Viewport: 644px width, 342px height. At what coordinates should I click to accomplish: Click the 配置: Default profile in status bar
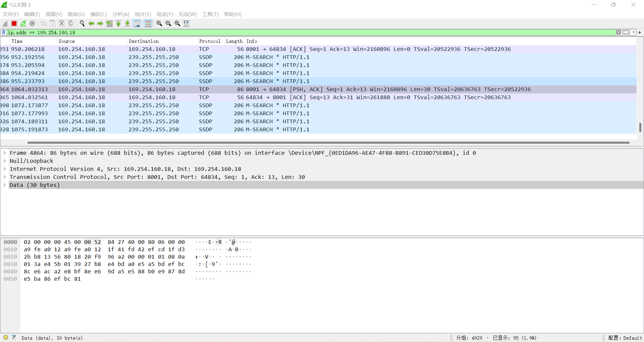pyautogui.click(x=625, y=338)
